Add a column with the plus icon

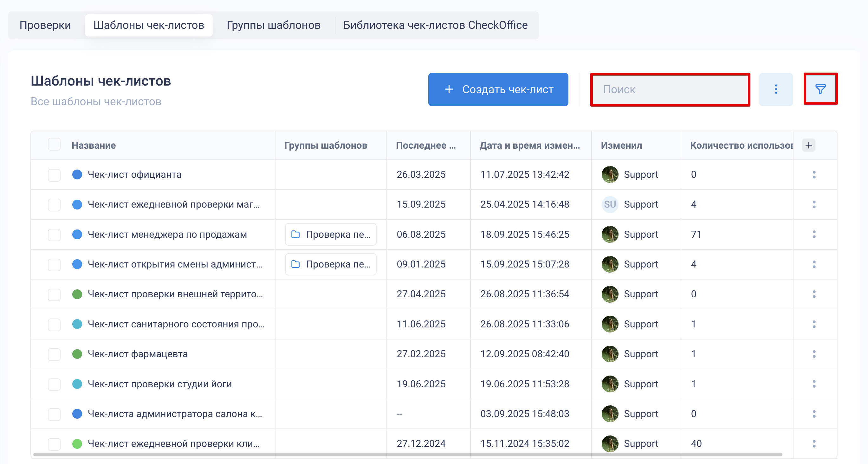pyautogui.click(x=808, y=145)
